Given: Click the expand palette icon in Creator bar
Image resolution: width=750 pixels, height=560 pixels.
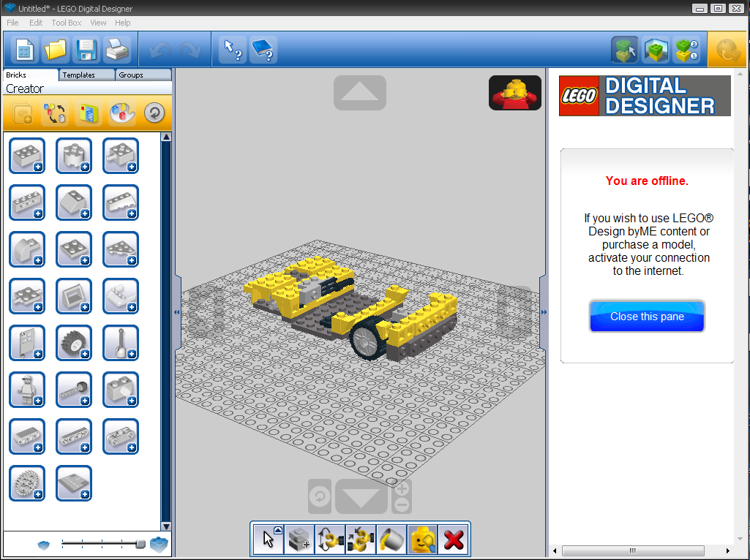Looking at the screenshot, I should pyautogui.click(x=22, y=113).
